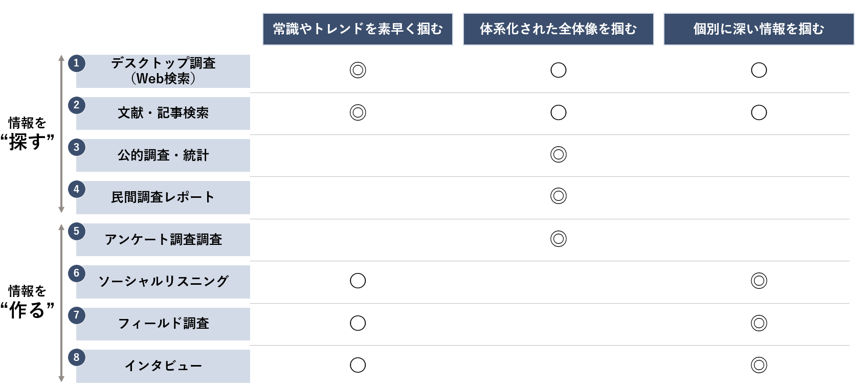This screenshot has height=387, width=868.
Task: Click the number 4 badge beside 民間調査レポート
Action: point(77,189)
